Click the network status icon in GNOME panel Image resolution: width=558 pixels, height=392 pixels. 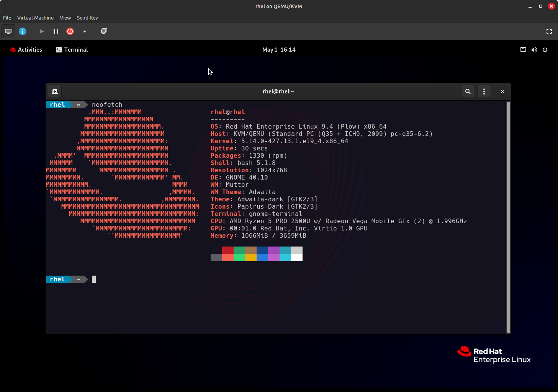click(x=523, y=50)
